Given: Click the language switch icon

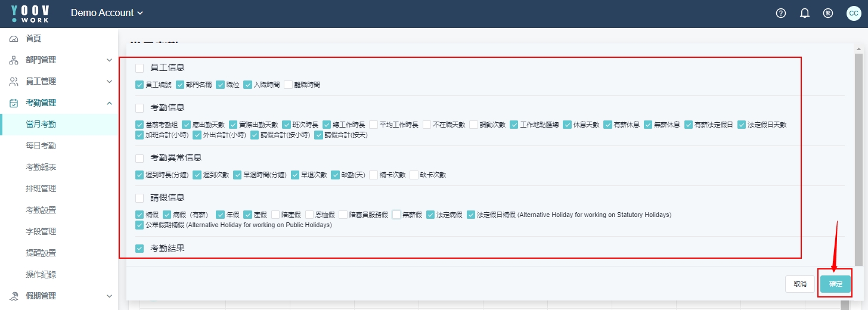Looking at the screenshot, I should pyautogui.click(x=828, y=13).
